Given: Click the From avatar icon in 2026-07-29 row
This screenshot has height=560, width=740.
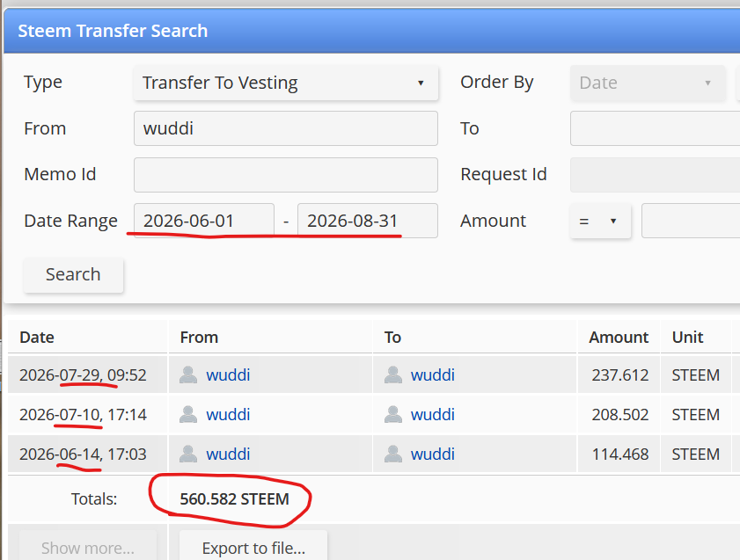Looking at the screenshot, I should 188,375.
